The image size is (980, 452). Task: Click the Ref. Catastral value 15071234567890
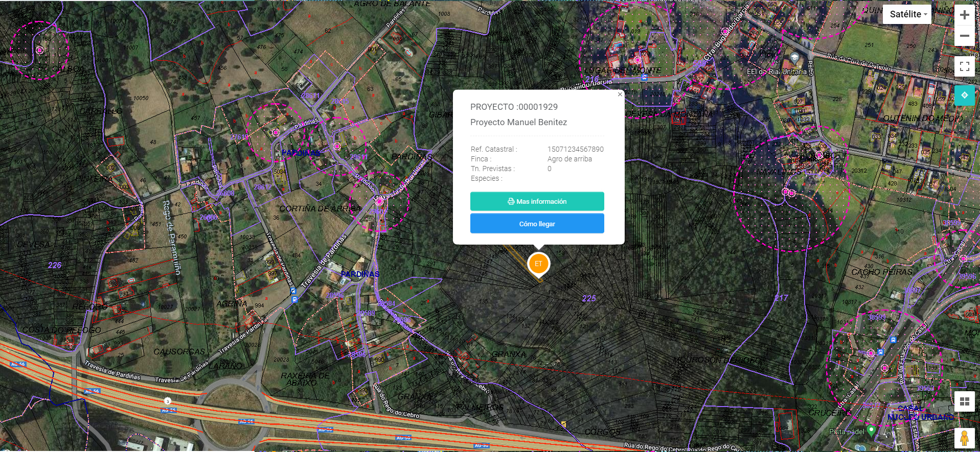(x=575, y=149)
